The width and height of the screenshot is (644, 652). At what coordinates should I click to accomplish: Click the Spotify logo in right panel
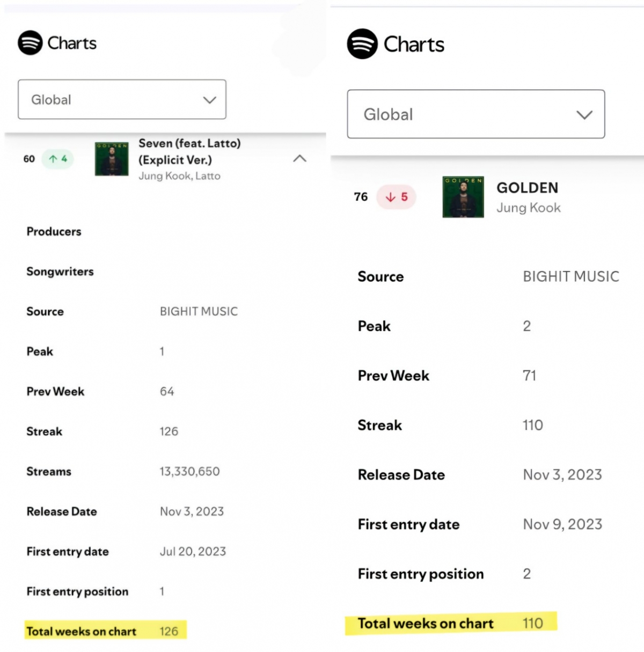click(x=362, y=44)
